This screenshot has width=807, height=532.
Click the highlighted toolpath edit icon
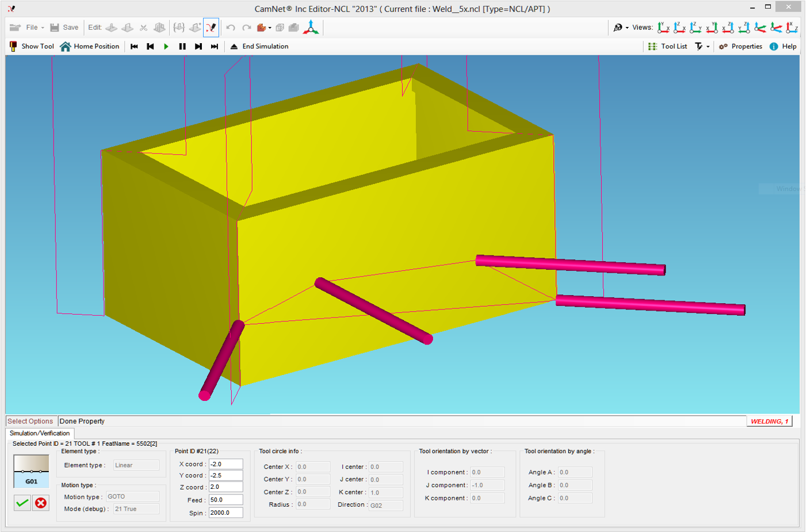click(x=211, y=27)
